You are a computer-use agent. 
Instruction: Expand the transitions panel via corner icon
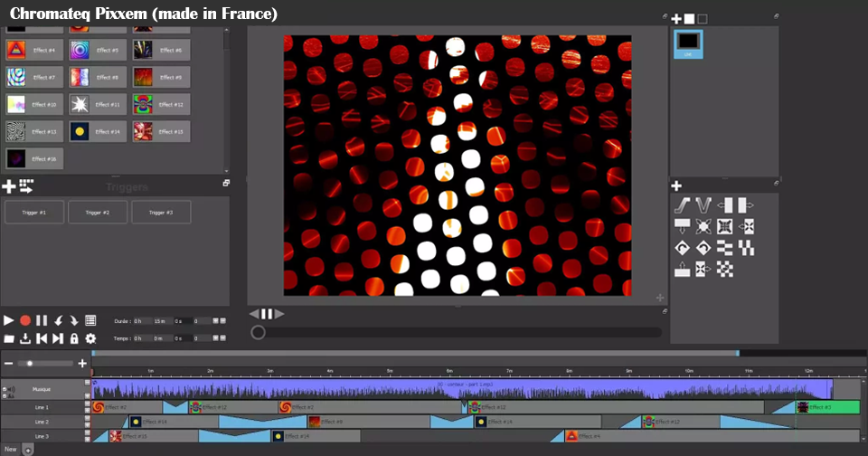pyautogui.click(x=774, y=185)
